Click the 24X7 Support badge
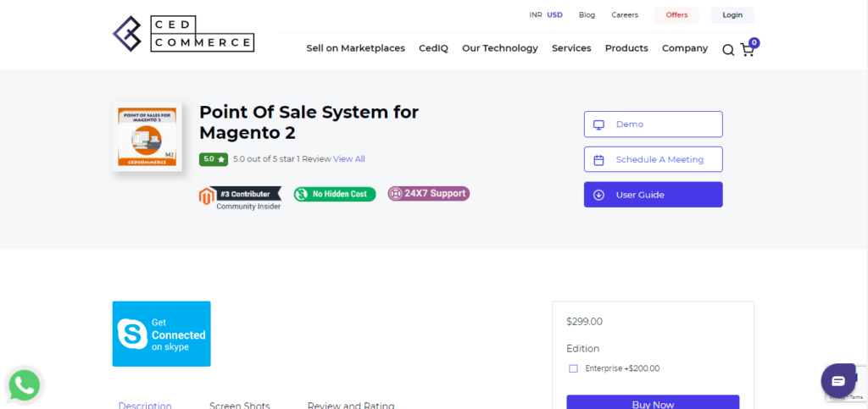 [x=428, y=193]
